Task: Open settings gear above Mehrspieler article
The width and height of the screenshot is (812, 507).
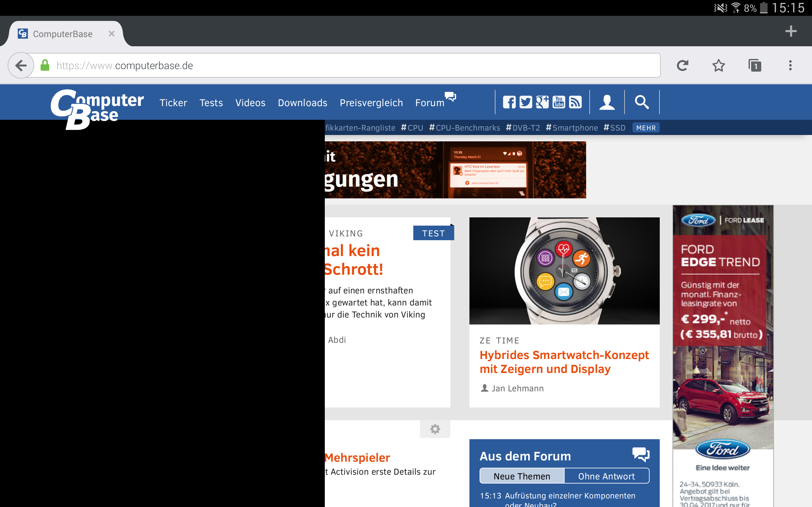Action: pos(435,429)
